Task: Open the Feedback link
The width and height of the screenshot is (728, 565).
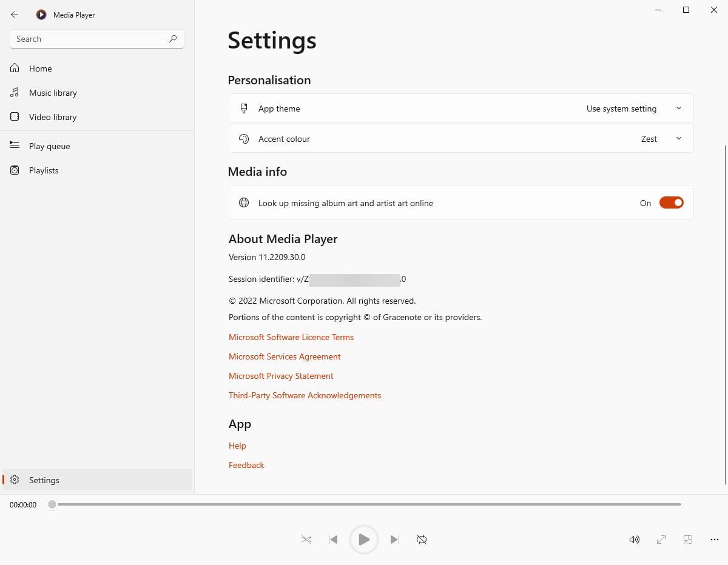Action: tap(246, 465)
